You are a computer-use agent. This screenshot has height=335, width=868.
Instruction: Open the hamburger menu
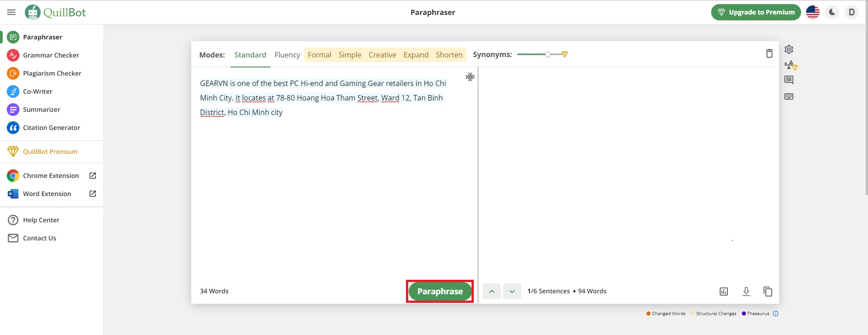tap(11, 12)
